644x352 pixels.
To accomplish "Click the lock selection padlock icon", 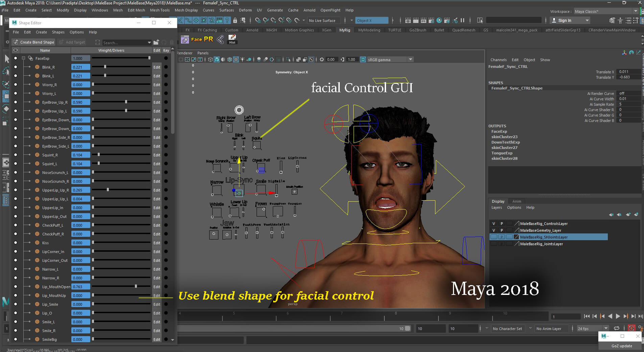I will 235,21.
